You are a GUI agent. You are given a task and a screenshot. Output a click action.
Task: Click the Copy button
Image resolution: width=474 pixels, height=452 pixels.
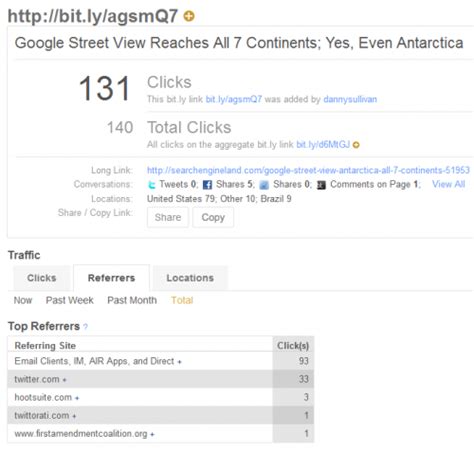213,217
